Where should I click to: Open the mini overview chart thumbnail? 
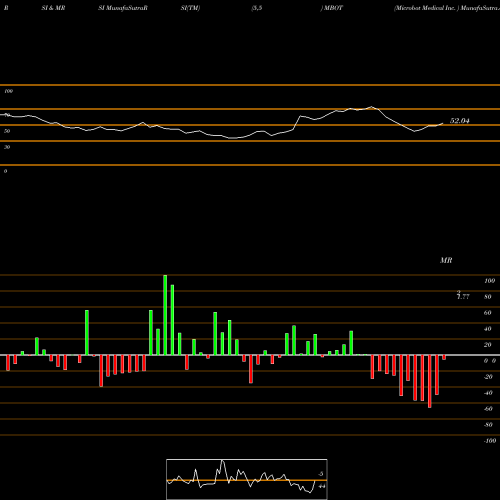tap(247, 479)
